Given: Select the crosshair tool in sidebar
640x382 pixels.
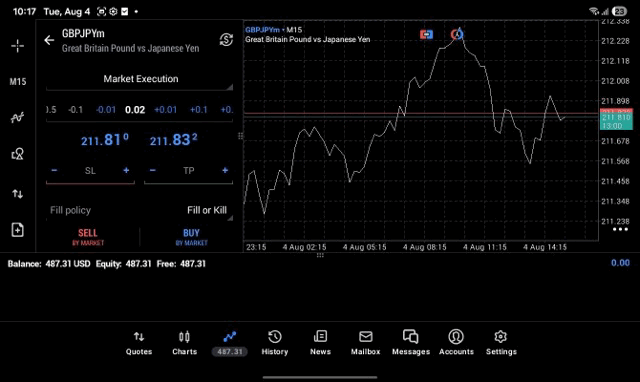Looking at the screenshot, I should click(18, 46).
